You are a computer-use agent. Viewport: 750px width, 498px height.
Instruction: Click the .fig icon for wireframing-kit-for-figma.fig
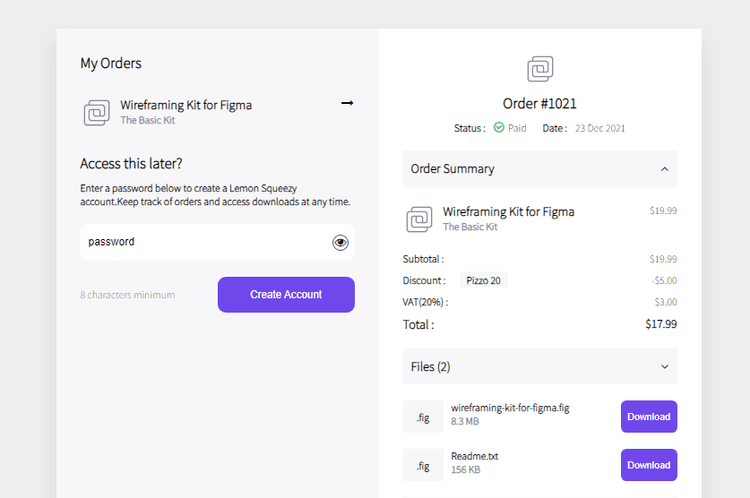coord(423,417)
